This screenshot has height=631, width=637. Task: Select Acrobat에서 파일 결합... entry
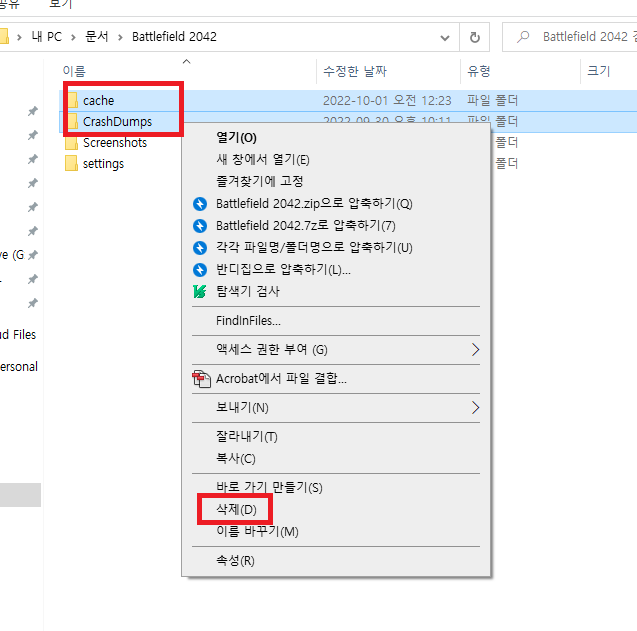[x=281, y=379]
